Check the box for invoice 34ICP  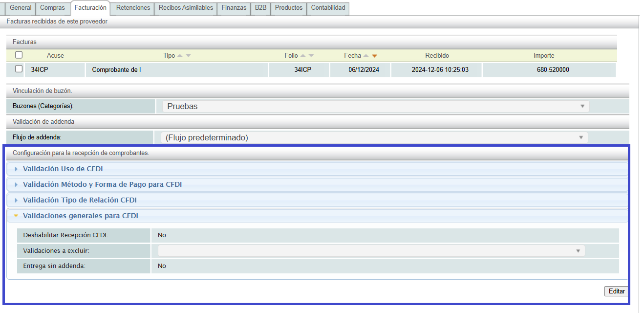19,69
